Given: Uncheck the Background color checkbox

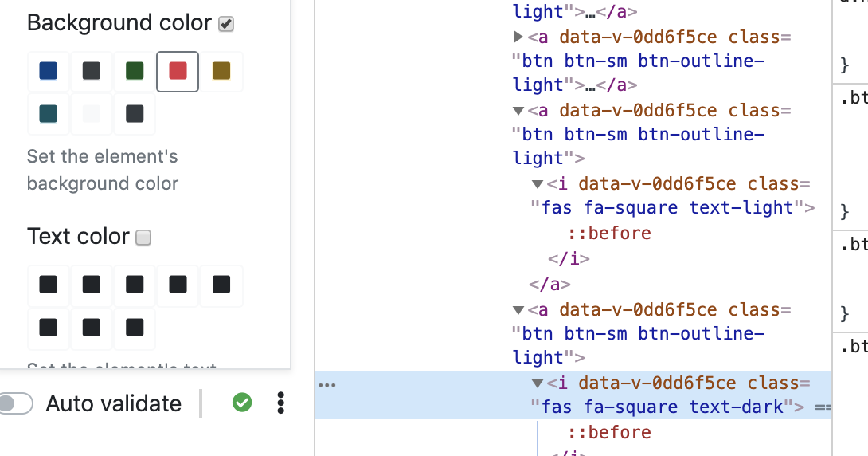Looking at the screenshot, I should pyautogui.click(x=226, y=24).
